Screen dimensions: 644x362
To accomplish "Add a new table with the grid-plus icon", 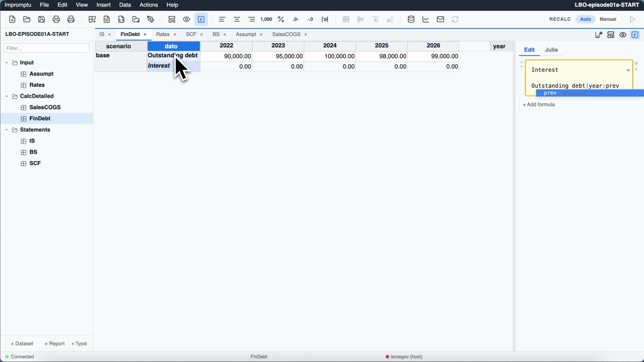I will pyautogui.click(x=92, y=19).
